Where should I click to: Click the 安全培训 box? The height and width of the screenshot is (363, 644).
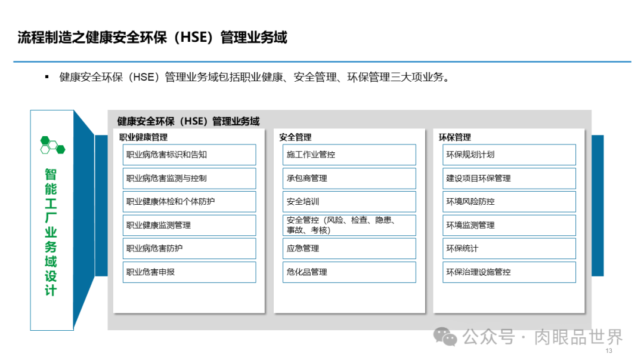click(349, 202)
